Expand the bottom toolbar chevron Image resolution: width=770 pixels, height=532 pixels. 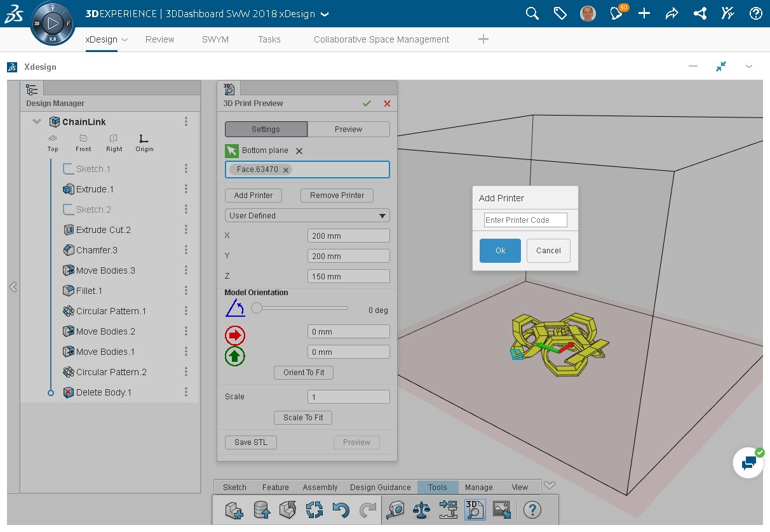click(x=550, y=486)
